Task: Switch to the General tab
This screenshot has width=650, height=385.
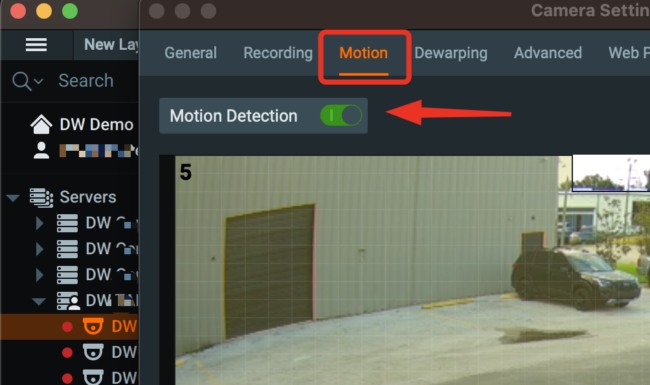Action: coord(191,53)
